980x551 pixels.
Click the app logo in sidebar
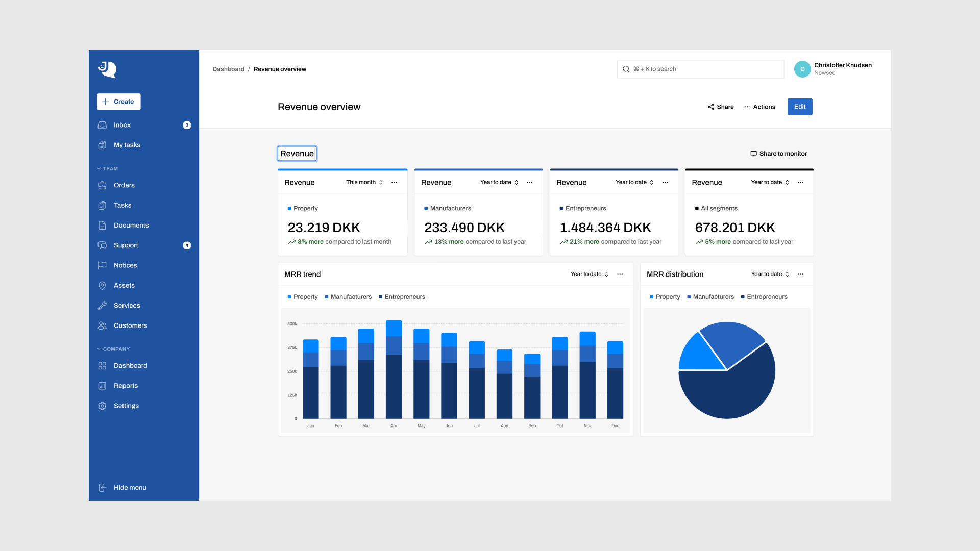point(107,69)
